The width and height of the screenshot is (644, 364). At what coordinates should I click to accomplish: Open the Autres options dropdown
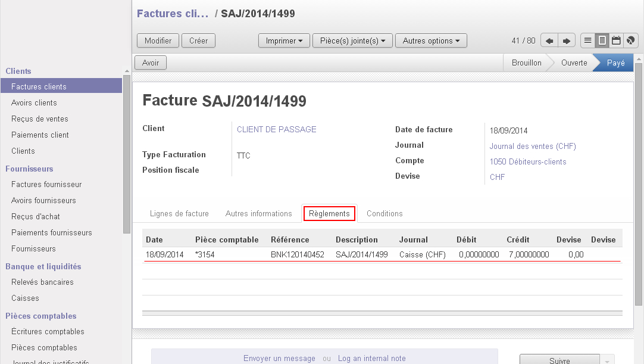[x=431, y=41]
